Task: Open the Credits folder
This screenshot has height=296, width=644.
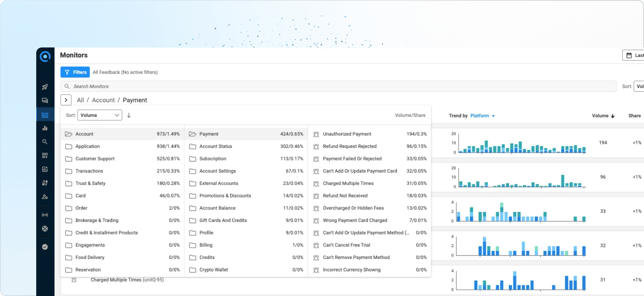Action: 246,257
